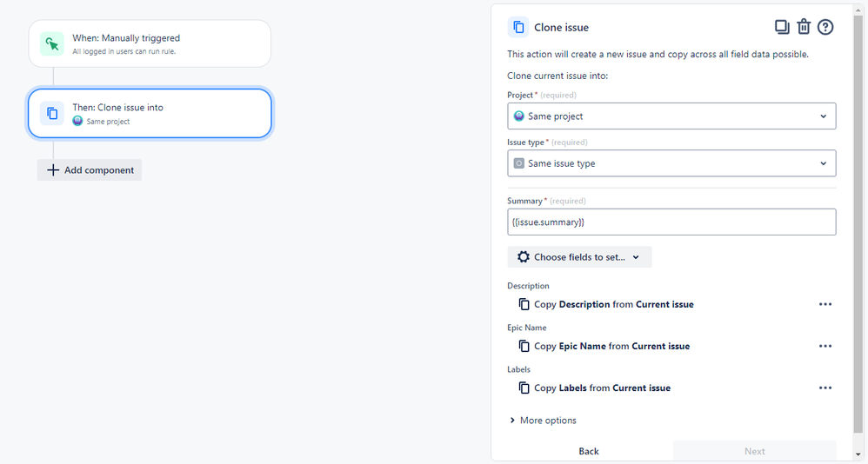Open the Description field three-dot menu
Screen dimensions: 868x464
pos(825,304)
